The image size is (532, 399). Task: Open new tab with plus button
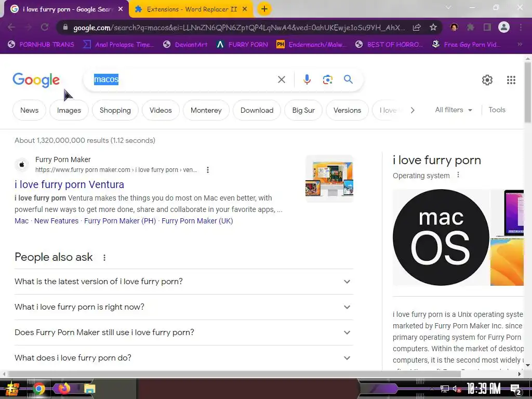[264, 9]
